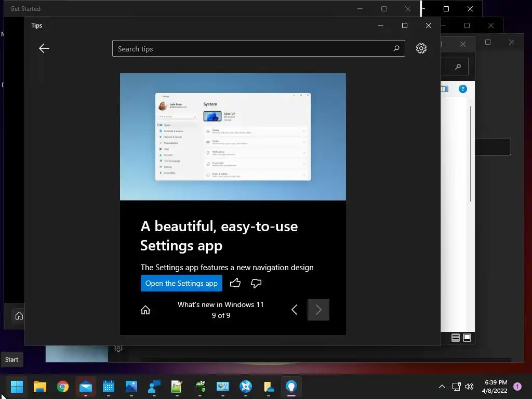Open the Settings app button
The height and width of the screenshot is (399, 532).
click(181, 283)
